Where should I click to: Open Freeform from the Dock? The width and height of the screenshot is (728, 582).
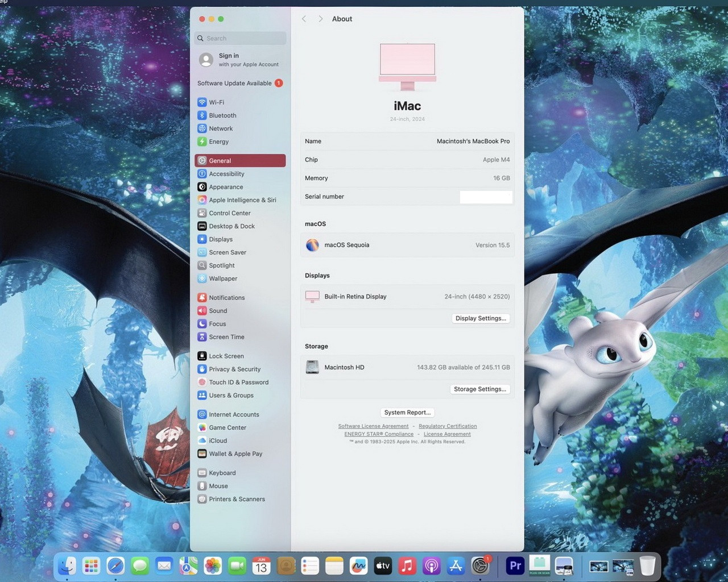(358, 566)
